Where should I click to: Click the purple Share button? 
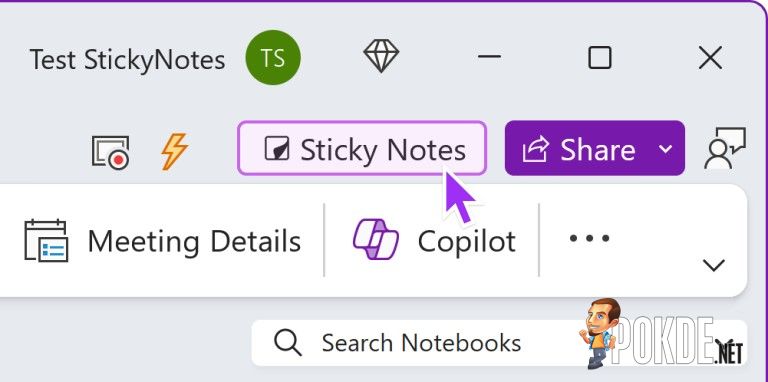[579, 148]
